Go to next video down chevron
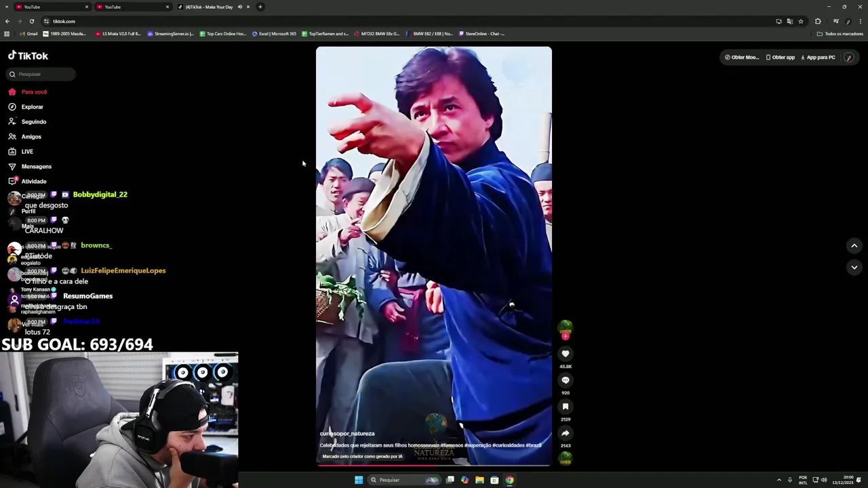This screenshot has height=488, width=868. (854, 267)
